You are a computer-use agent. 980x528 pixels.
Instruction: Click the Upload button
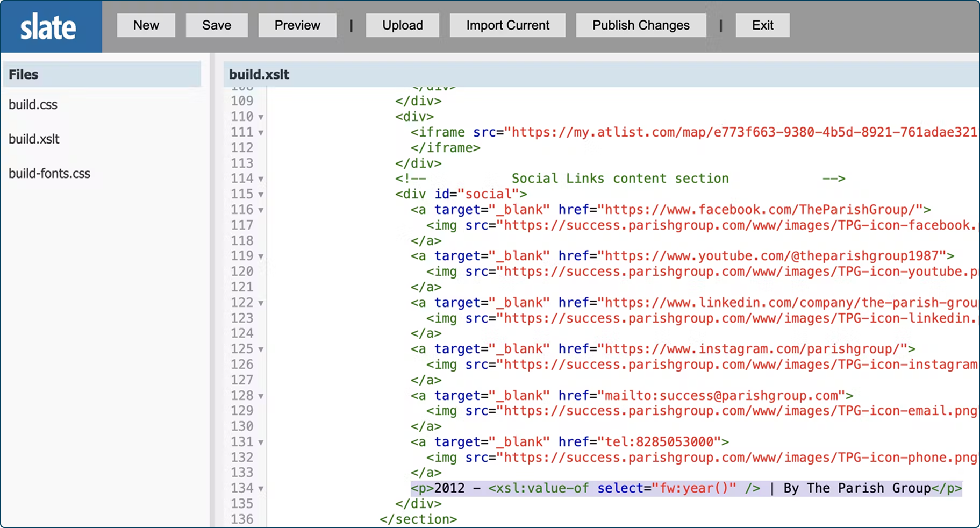click(x=402, y=25)
